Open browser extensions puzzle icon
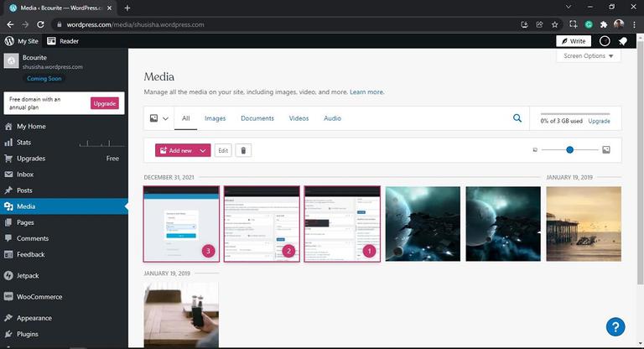 pyautogui.click(x=604, y=24)
